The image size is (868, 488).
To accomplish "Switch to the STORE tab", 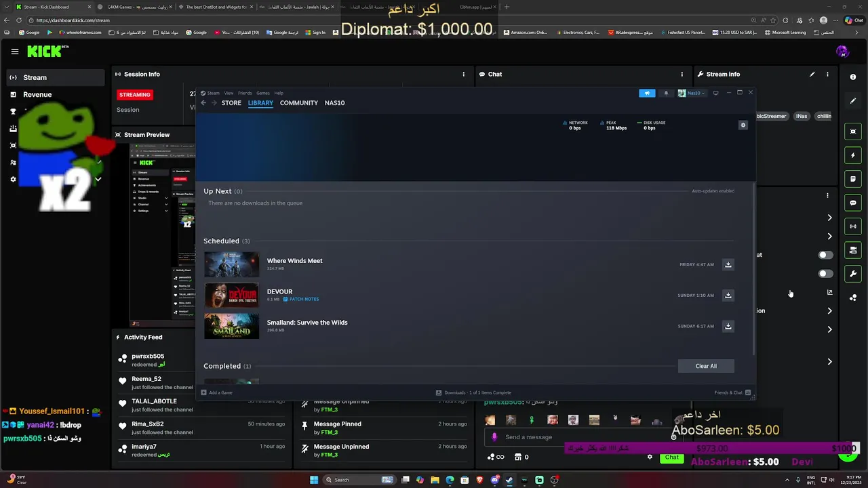I will (231, 103).
